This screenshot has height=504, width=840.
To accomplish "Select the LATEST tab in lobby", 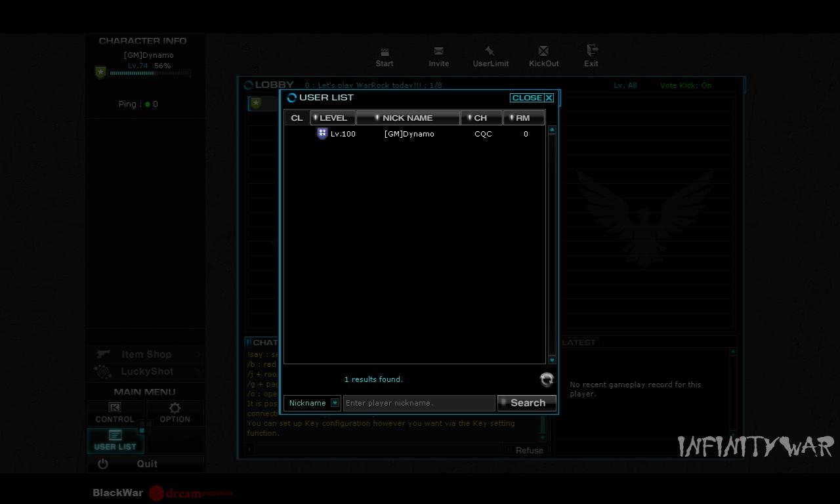I will tap(579, 343).
